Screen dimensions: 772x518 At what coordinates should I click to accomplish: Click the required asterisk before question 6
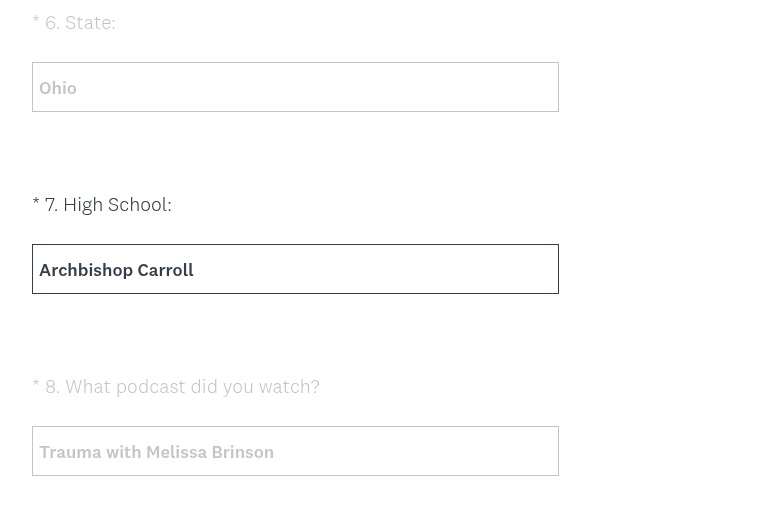point(36,22)
